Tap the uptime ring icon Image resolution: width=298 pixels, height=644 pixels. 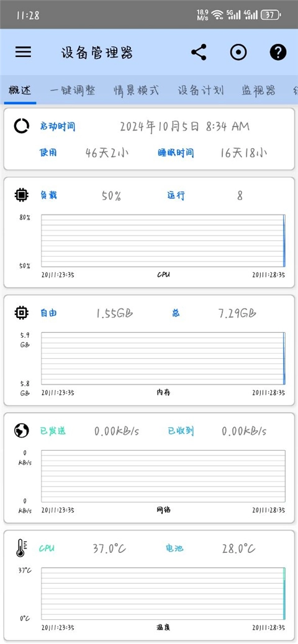click(x=21, y=126)
